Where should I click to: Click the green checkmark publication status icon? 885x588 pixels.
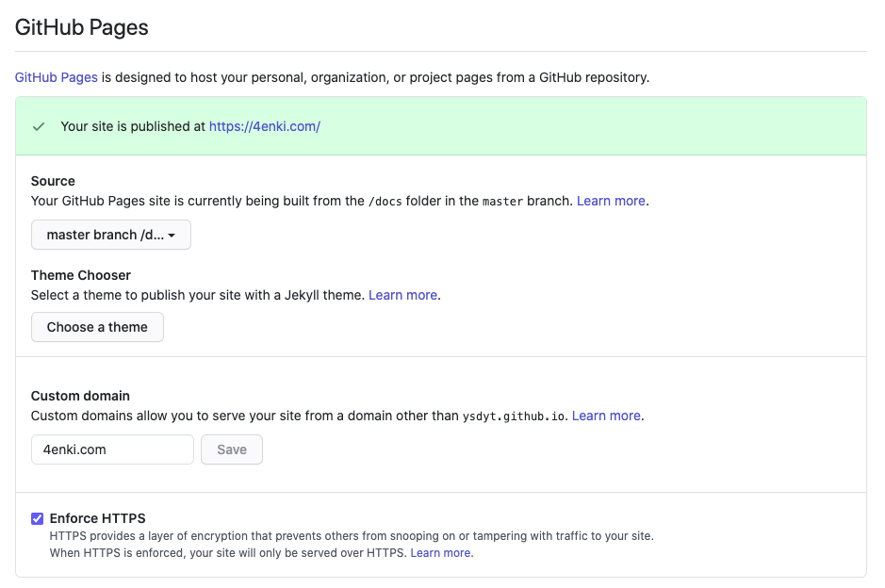click(x=38, y=126)
